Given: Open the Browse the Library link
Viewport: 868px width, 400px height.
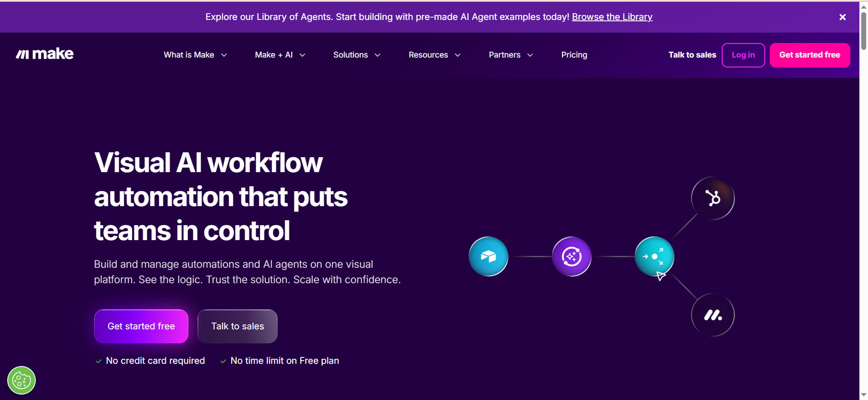Looking at the screenshot, I should (612, 17).
